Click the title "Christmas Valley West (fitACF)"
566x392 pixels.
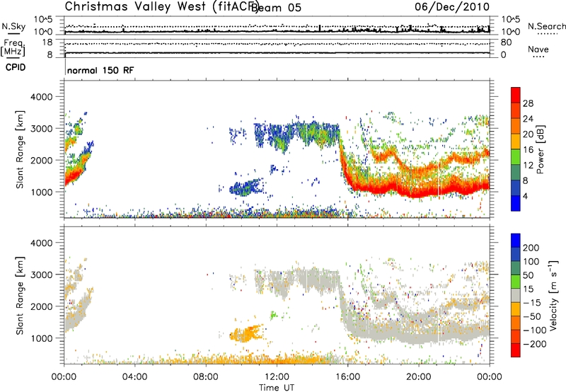(161, 6)
